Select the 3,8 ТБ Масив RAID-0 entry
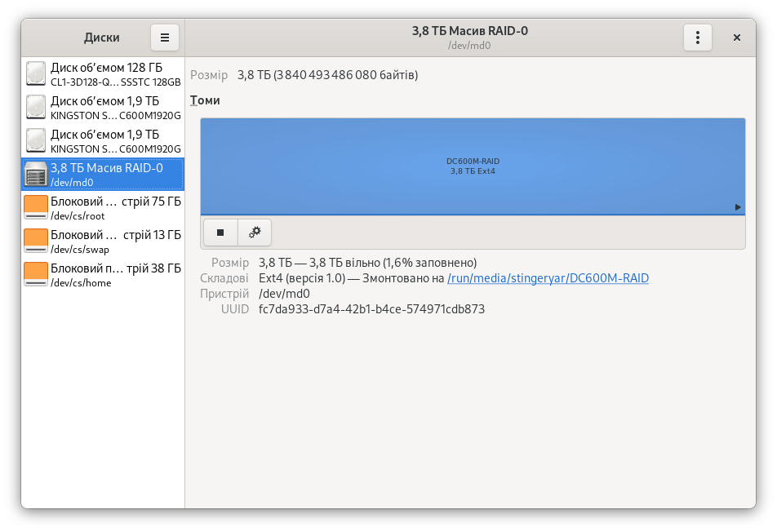 [103, 175]
